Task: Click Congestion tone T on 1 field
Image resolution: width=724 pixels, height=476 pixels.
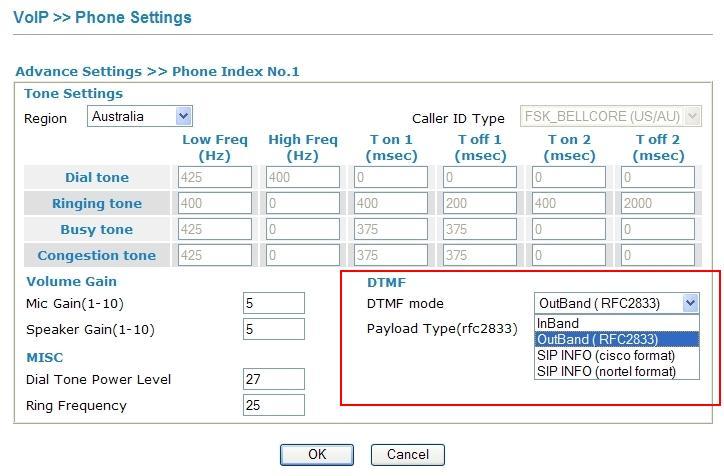Action: (391, 255)
